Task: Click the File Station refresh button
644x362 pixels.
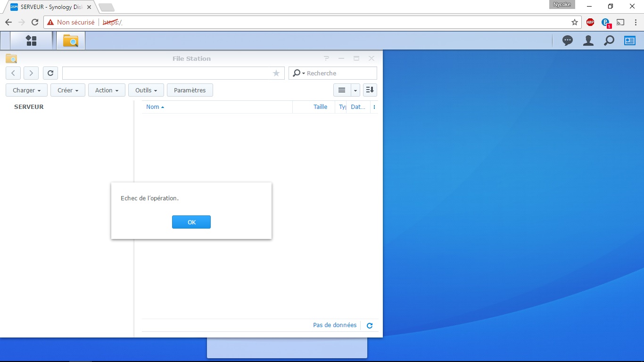Action: pos(50,73)
